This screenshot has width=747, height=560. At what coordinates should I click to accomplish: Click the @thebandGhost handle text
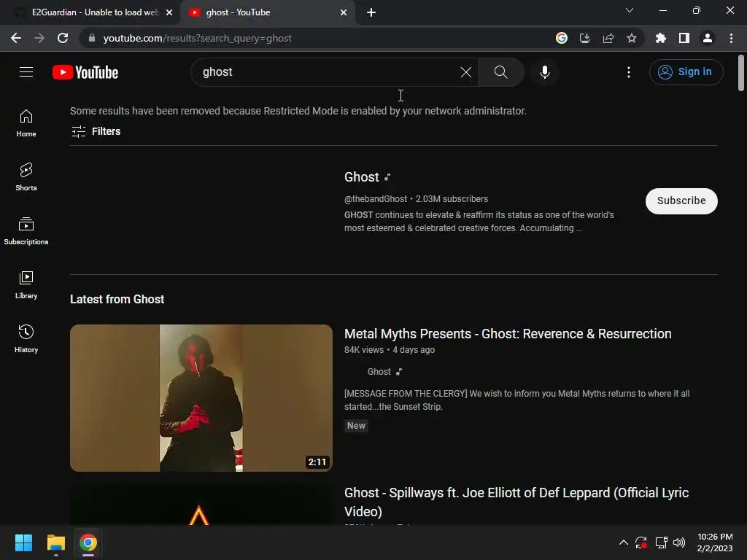(x=376, y=199)
